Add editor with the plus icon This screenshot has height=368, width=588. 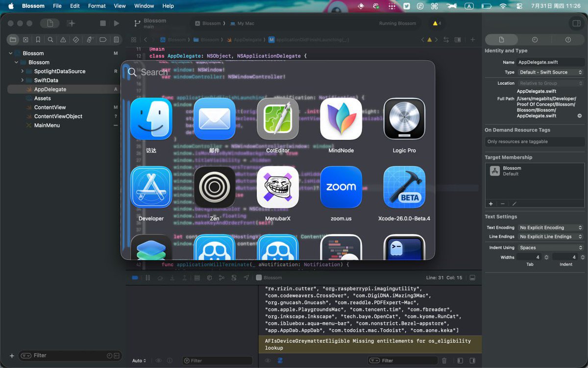pos(473,40)
